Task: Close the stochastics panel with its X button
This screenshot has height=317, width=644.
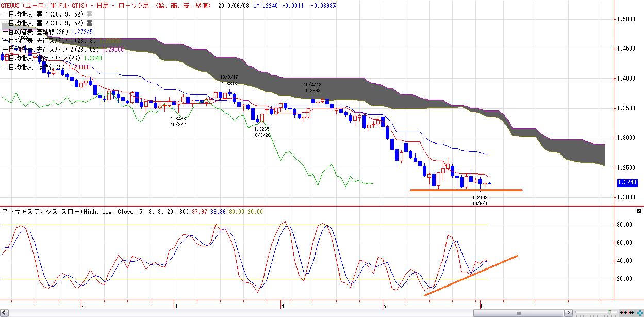Action: [x=639, y=212]
